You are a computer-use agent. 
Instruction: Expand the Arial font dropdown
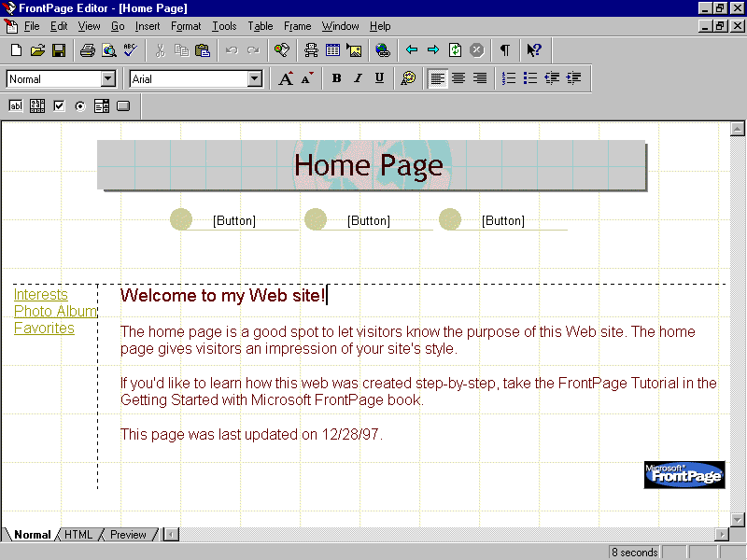255,79
